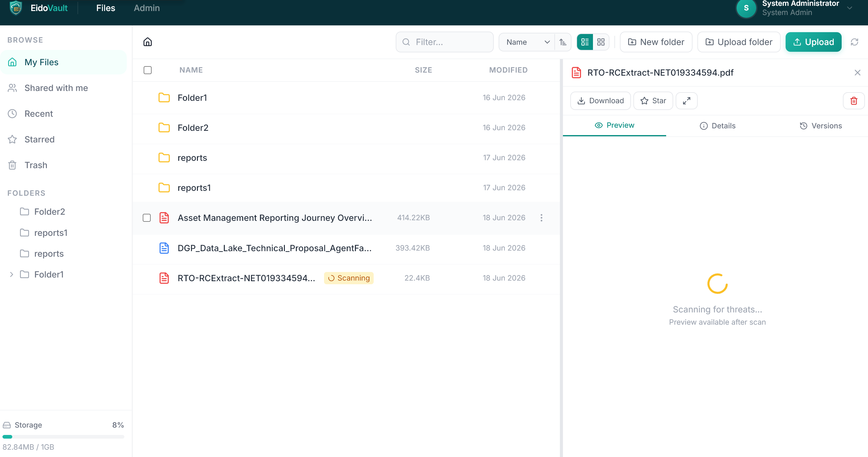Viewport: 868px width, 457px height.
Task: Open the Admin top menu
Action: [147, 8]
